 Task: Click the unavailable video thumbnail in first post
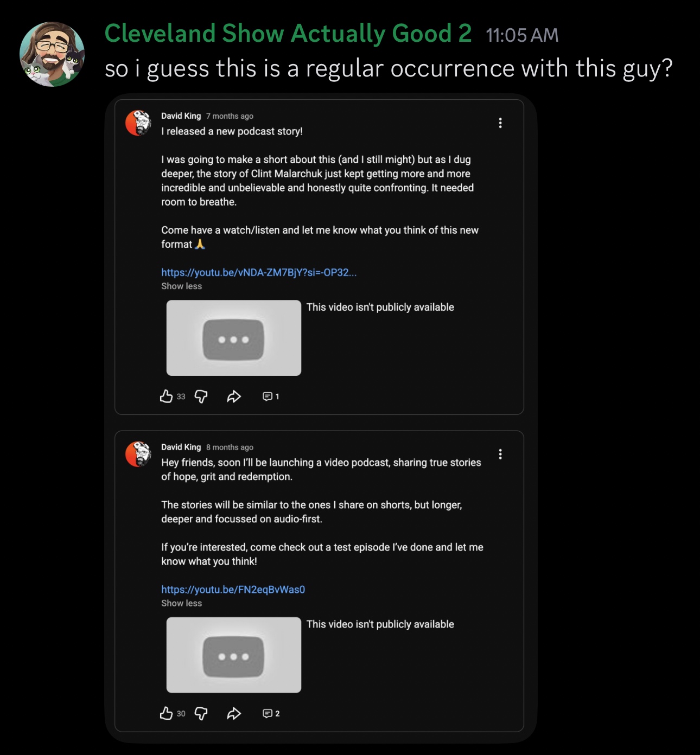click(234, 338)
